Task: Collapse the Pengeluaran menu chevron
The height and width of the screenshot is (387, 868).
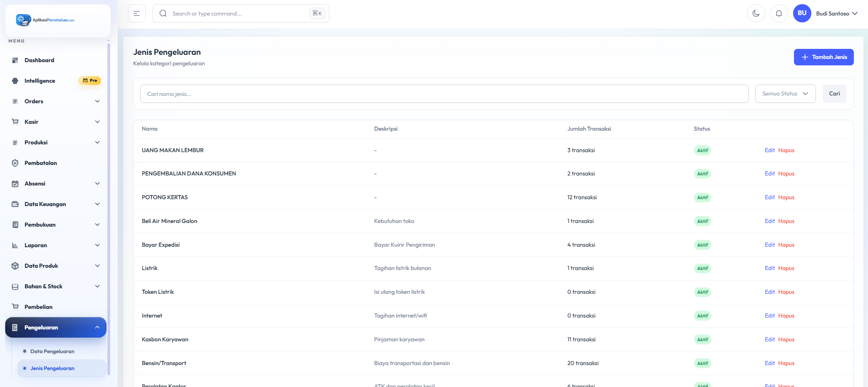Action: point(97,327)
